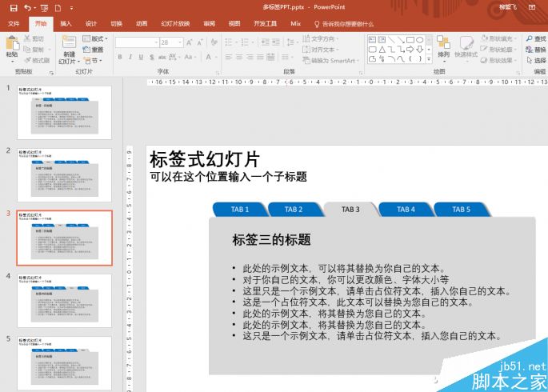This screenshot has width=548, height=392.
Task: Open the Design ribbon tab
Action: point(91,24)
